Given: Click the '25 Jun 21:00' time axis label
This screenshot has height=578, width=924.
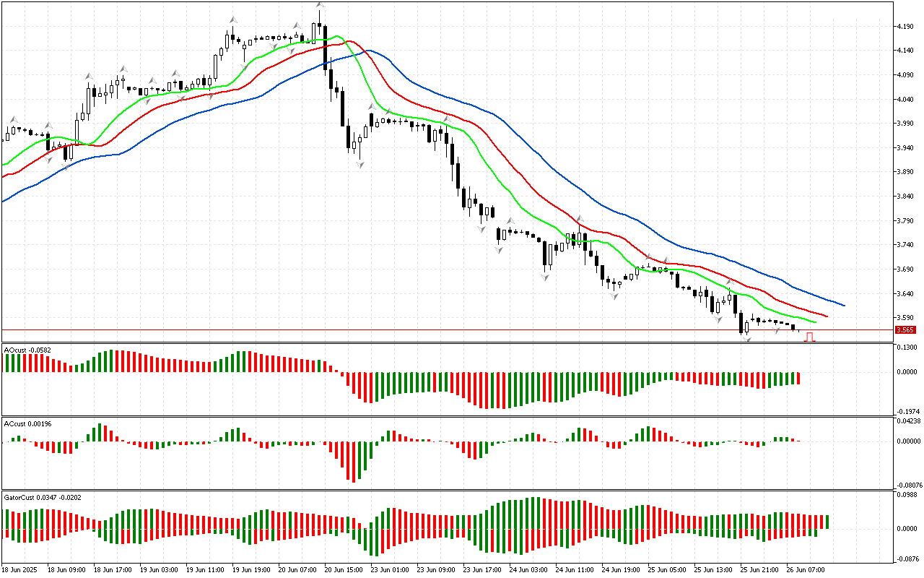Looking at the screenshot, I should point(760,569).
